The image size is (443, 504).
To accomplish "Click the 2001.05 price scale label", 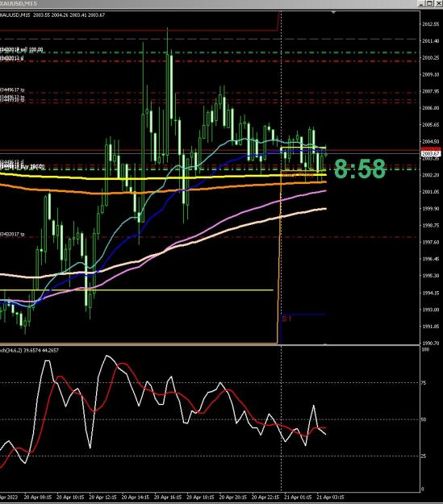I will (x=431, y=192).
